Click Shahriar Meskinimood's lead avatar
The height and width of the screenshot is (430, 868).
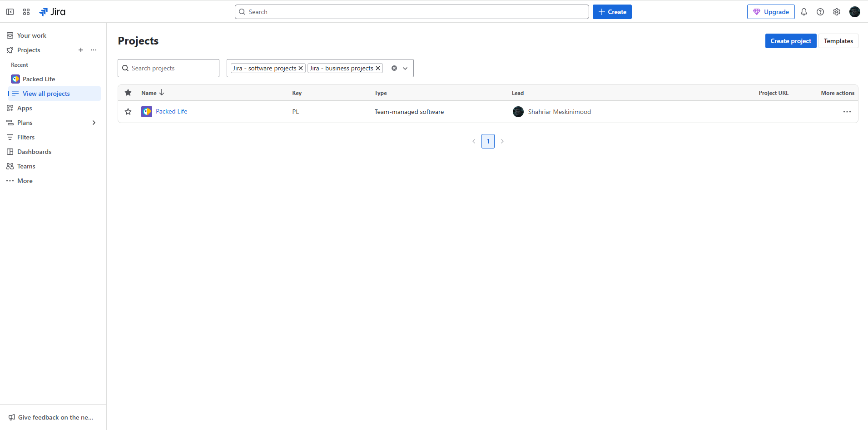point(518,112)
